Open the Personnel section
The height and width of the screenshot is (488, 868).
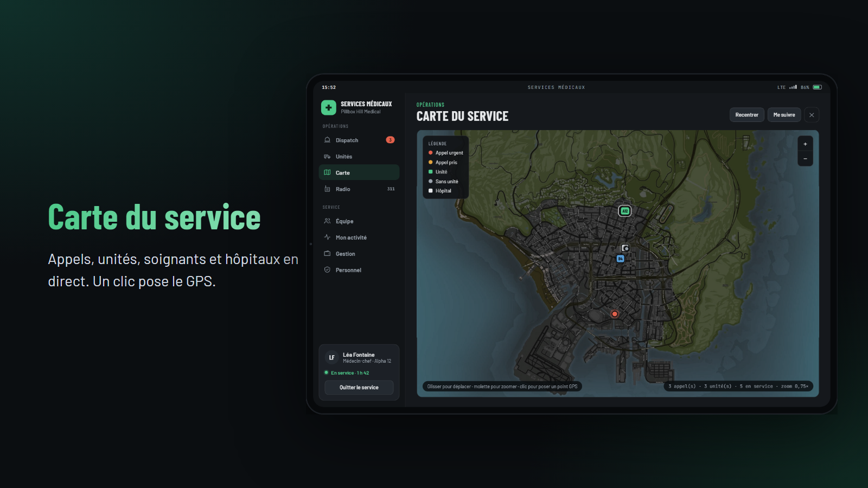click(359, 269)
